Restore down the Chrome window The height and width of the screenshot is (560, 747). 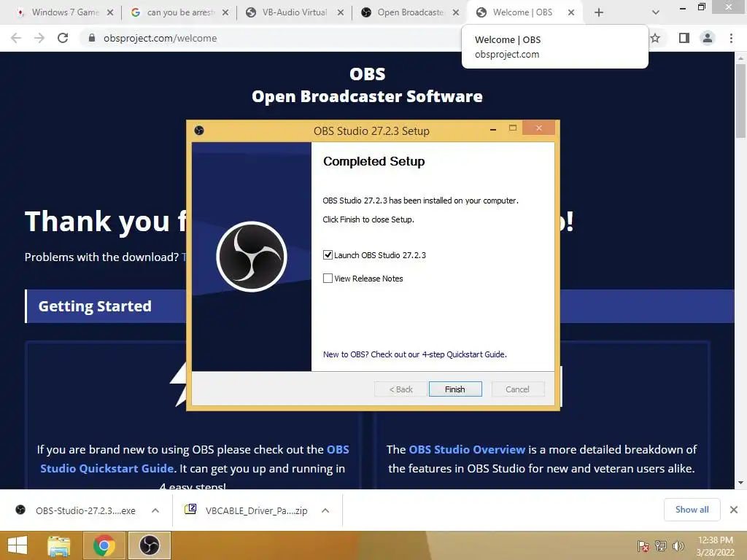(701, 7)
